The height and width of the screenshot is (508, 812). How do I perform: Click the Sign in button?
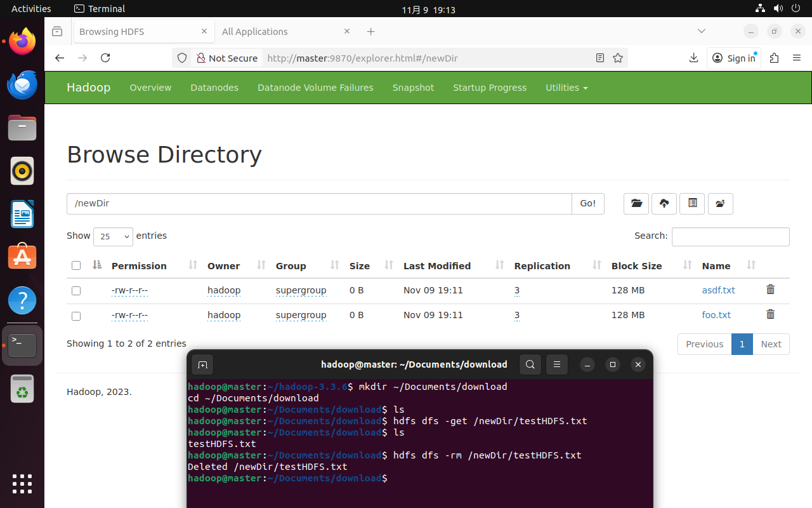point(734,58)
